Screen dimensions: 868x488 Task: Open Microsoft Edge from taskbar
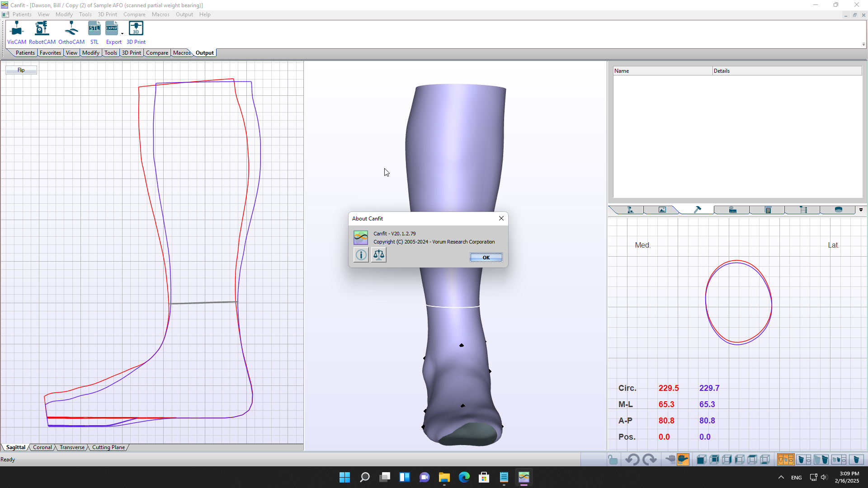[464, 477]
